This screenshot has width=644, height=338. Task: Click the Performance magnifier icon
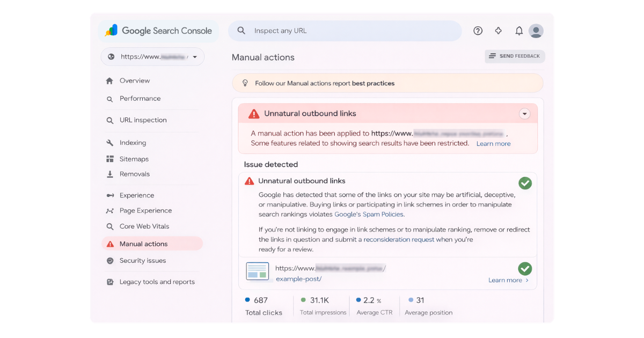click(109, 99)
